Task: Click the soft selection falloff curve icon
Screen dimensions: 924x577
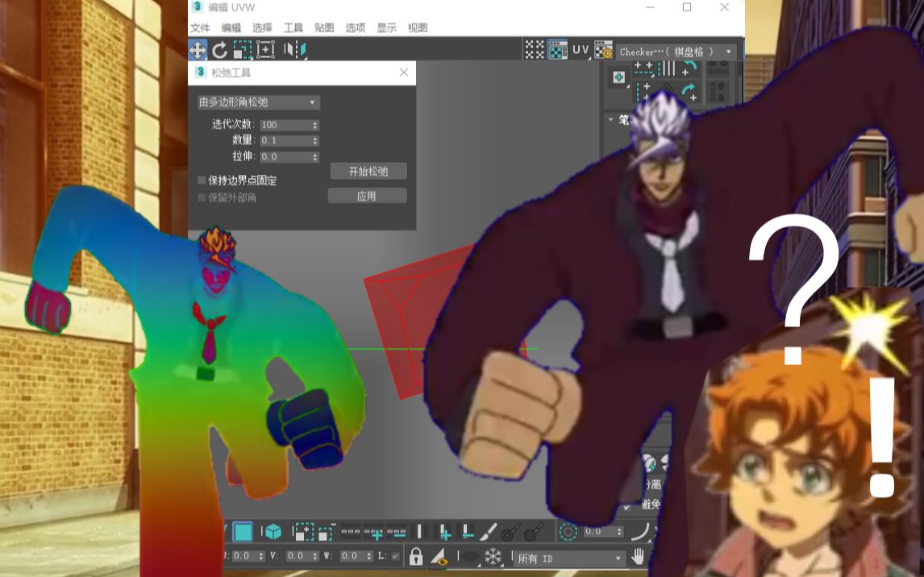Action: pyautogui.click(x=640, y=532)
